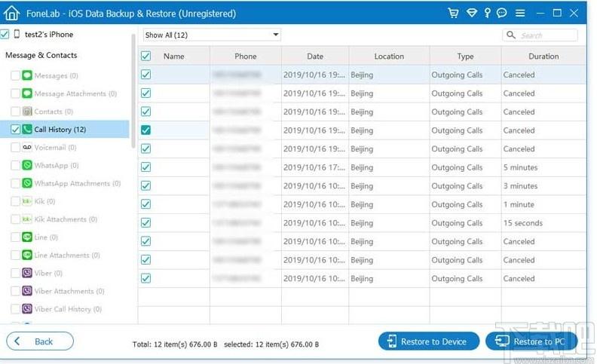Click the '5 minutes' duration cell
The width and height of the screenshot is (597, 364).
pos(543,167)
